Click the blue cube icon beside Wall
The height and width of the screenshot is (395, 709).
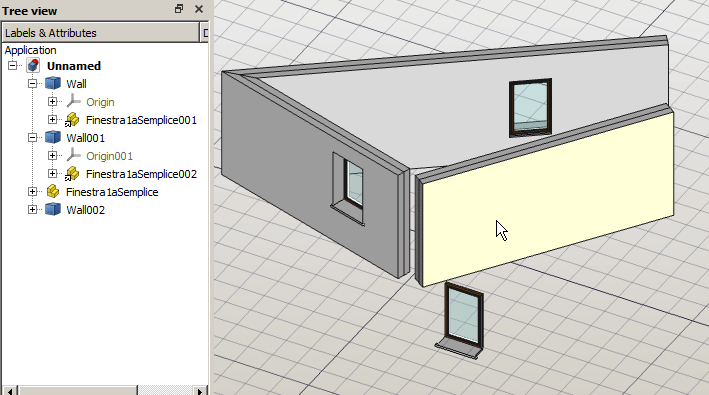coord(53,84)
